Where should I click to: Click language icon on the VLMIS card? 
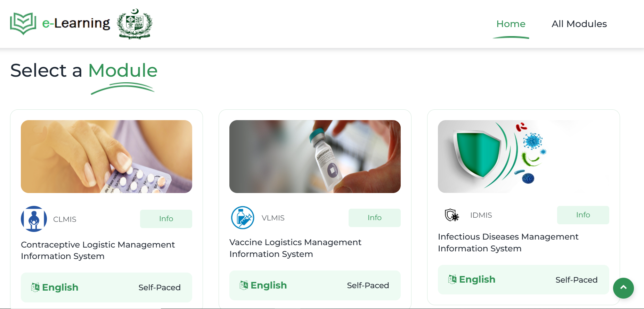pyautogui.click(x=244, y=285)
